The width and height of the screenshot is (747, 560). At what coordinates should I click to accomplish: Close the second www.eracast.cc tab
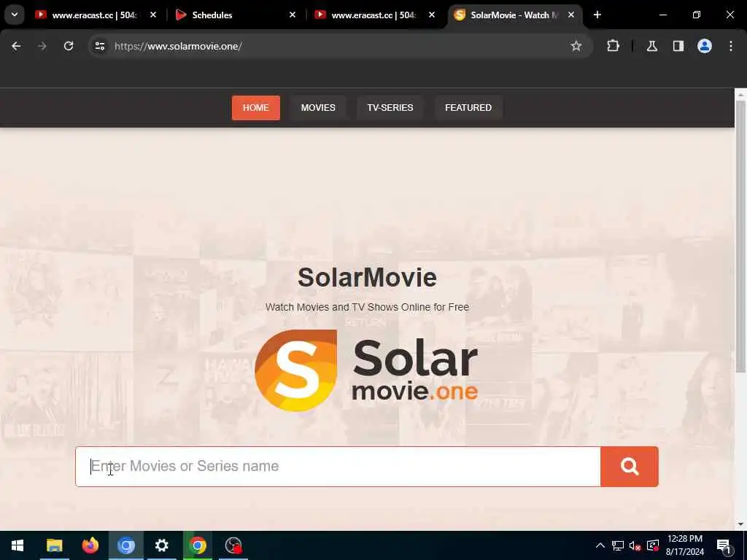coord(432,15)
